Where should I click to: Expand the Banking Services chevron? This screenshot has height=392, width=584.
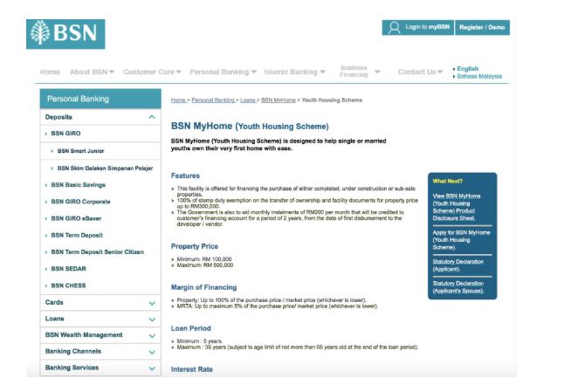[152, 368]
